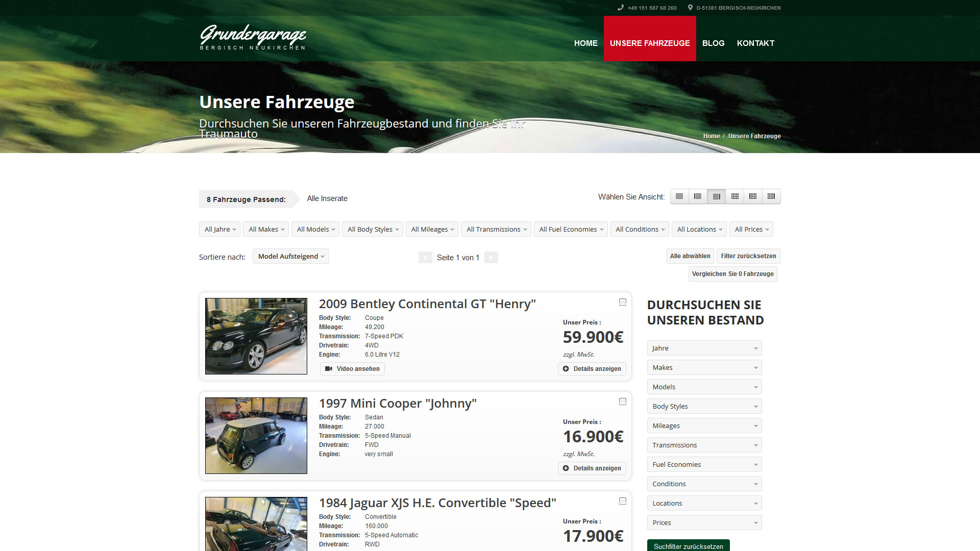This screenshot has width=980, height=551.
Task: Open the All Prices filter dropdown
Action: (x=751, y=229)
